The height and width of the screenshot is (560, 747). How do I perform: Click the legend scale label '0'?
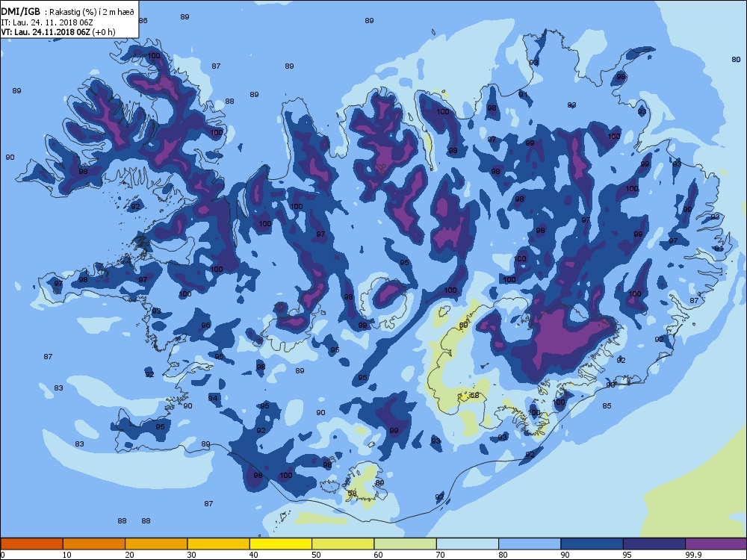click(x=3, y=555)
